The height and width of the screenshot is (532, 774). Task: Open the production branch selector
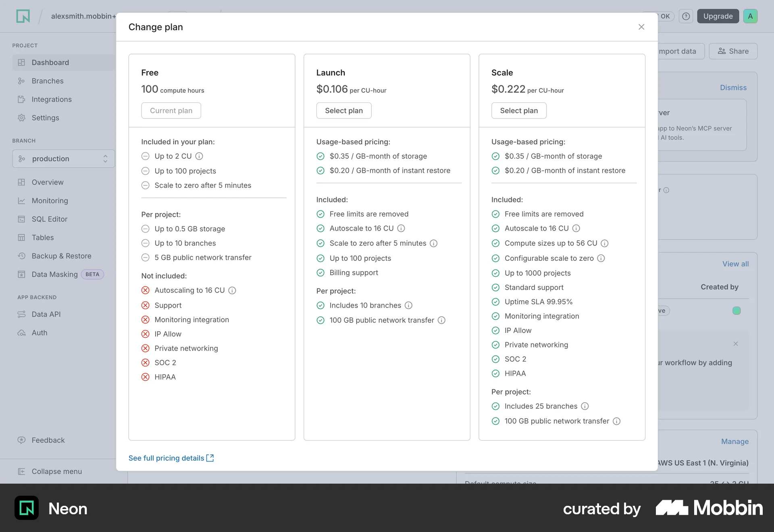pyautogui.click(x=64, y=159)
